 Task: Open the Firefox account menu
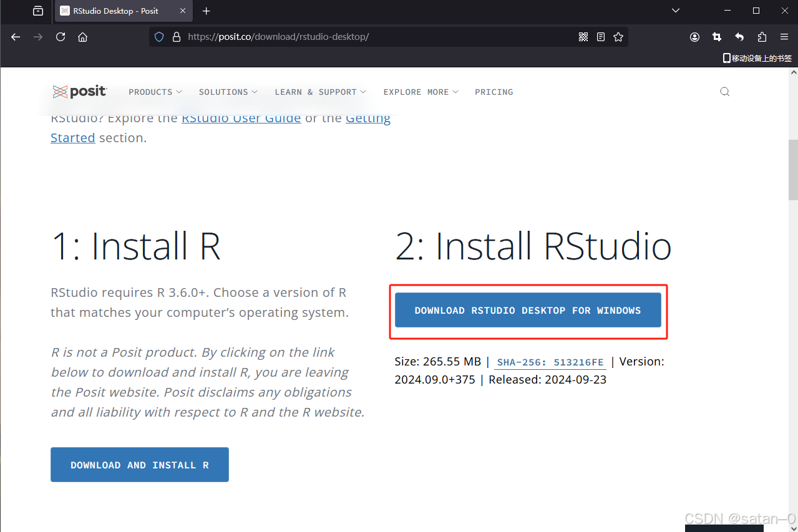(694, 37)
